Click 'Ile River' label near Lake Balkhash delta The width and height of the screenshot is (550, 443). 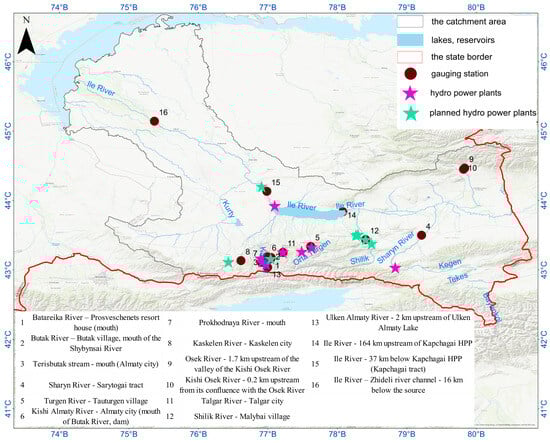tap(101, 88)
